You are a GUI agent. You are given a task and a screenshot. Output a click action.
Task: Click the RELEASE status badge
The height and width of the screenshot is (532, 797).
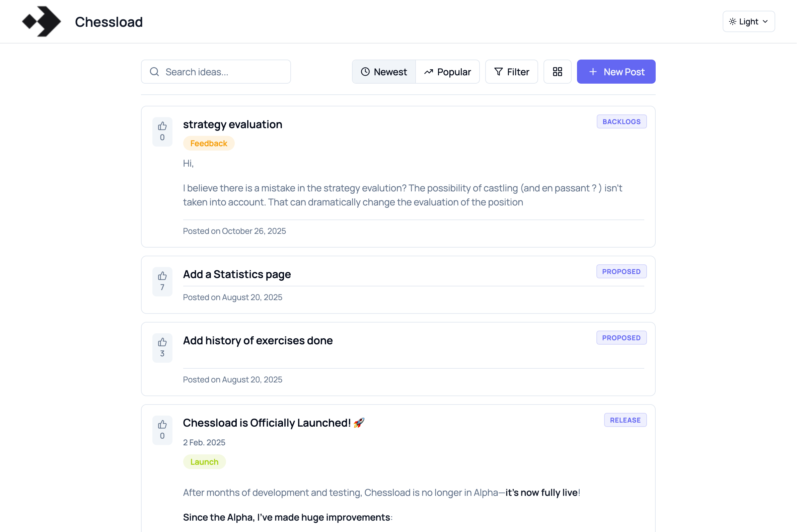(x=625, y=420)
